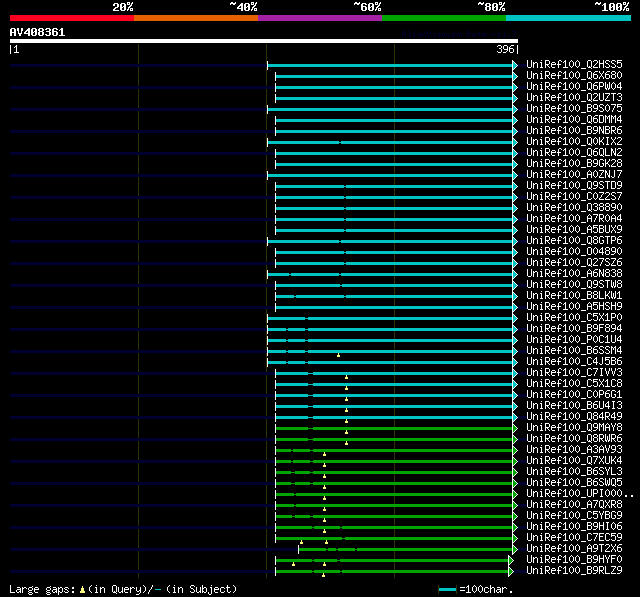640x597 pixels.
Task: Choose the UniRef100_A7R0A4 entry
Action: (x=574, y=219)
